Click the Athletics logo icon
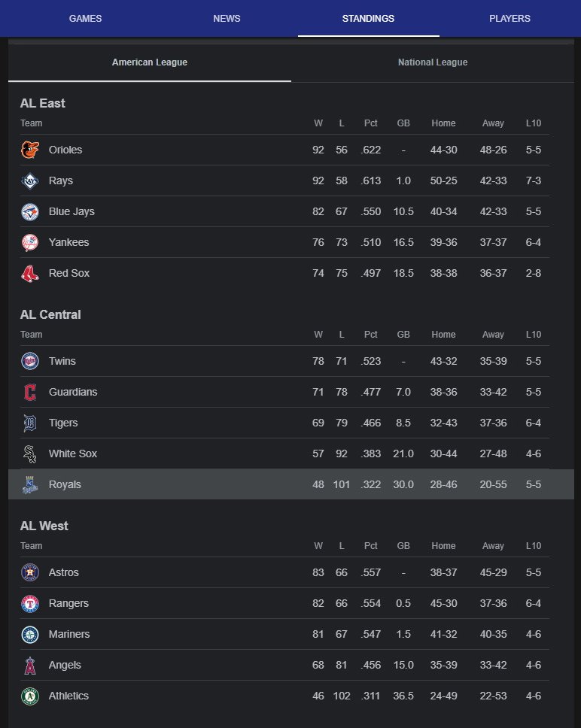The image size is (581, 728). [29, 696]
